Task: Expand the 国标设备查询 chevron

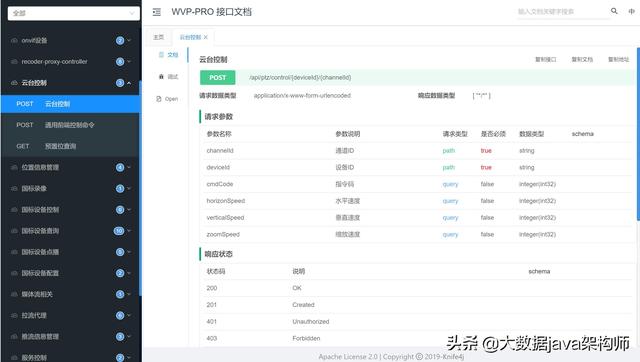Action: (x=129, y=231)
